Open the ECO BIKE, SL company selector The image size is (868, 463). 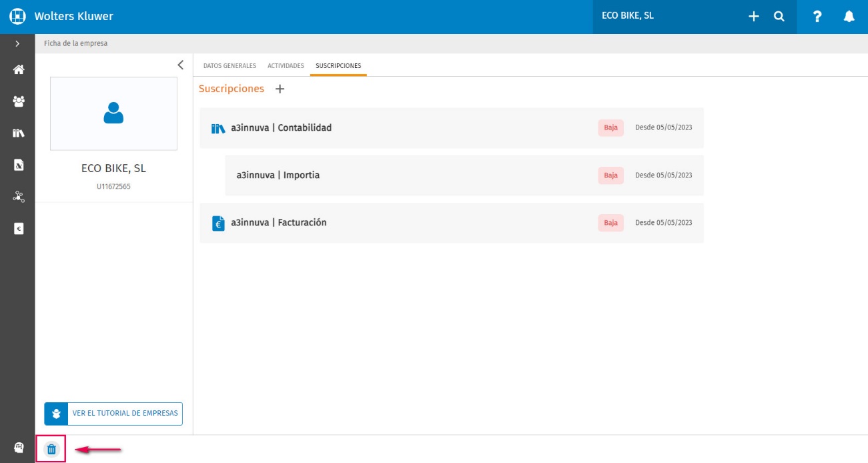pyautogui.click(x=628, y=16)
